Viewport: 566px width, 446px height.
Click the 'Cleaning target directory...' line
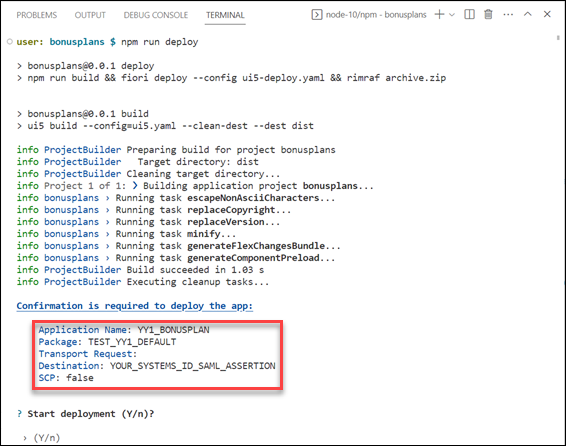148,174
